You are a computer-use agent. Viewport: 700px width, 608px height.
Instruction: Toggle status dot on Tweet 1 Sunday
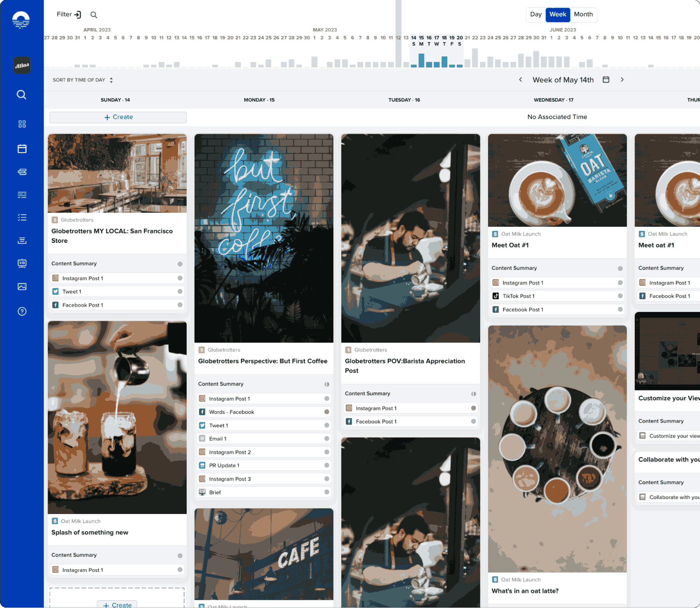point(180,292)
